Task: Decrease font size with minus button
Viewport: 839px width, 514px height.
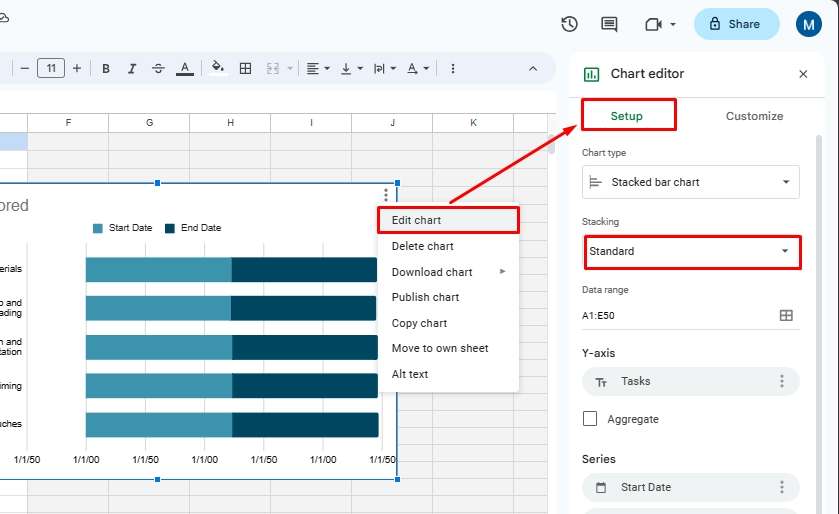Action: (x=24, y=68)
